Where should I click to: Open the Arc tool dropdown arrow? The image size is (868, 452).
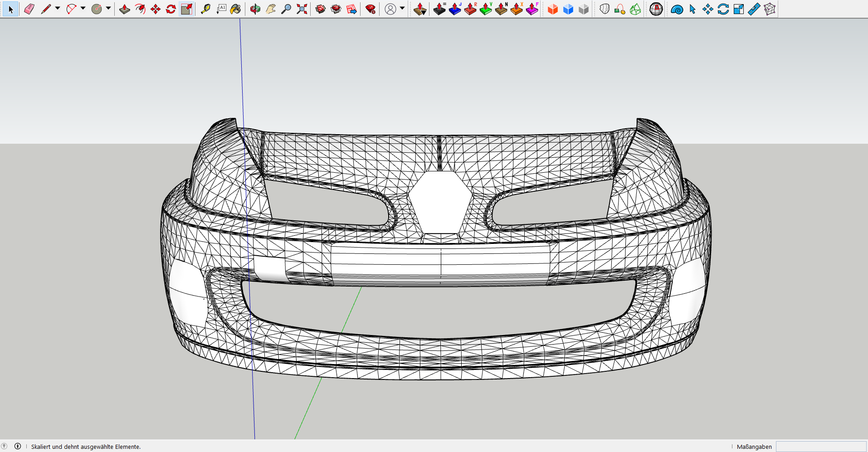83,8
